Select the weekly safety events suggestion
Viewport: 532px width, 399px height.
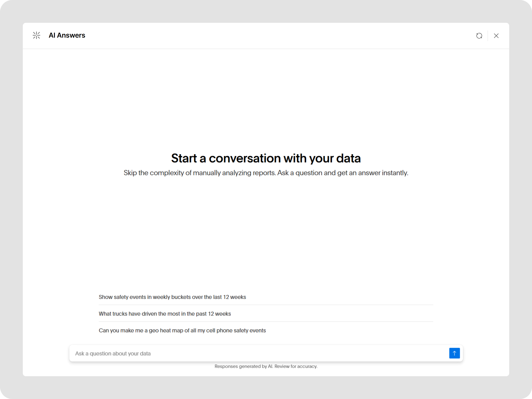point(172,297)
